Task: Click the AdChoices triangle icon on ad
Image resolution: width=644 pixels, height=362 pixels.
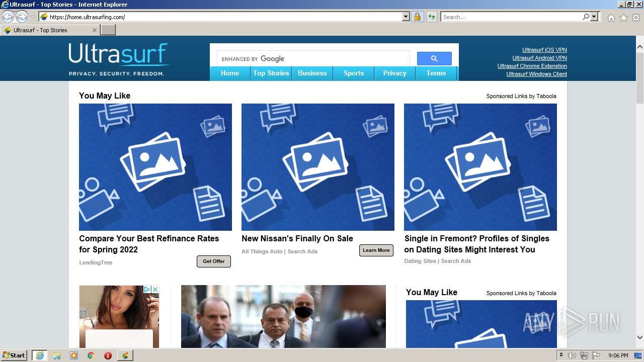Action: coord(147,289)
